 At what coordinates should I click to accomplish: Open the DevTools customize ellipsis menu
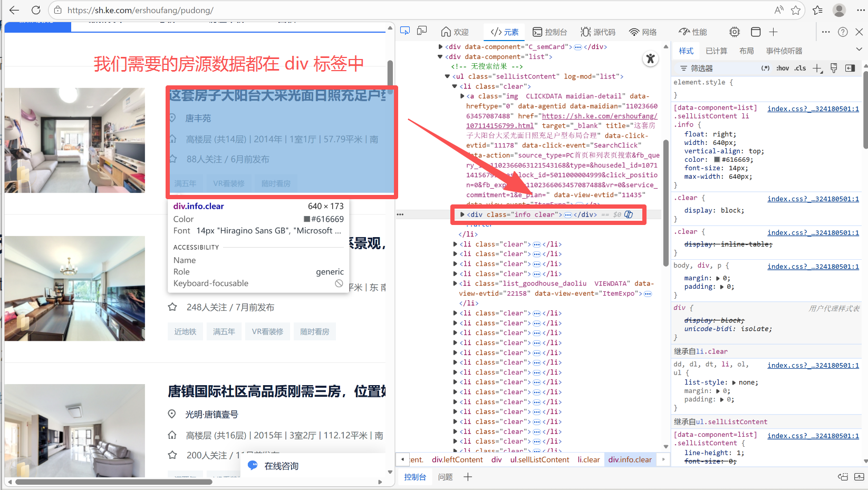(826, 32)
